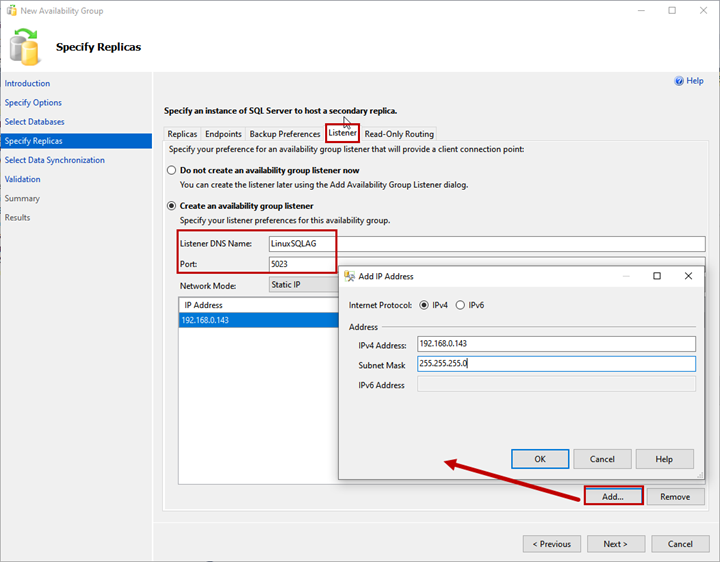This screenshot has width=720, height=562.
Task: Go to Validation wizard page
Action: (22, 179)
